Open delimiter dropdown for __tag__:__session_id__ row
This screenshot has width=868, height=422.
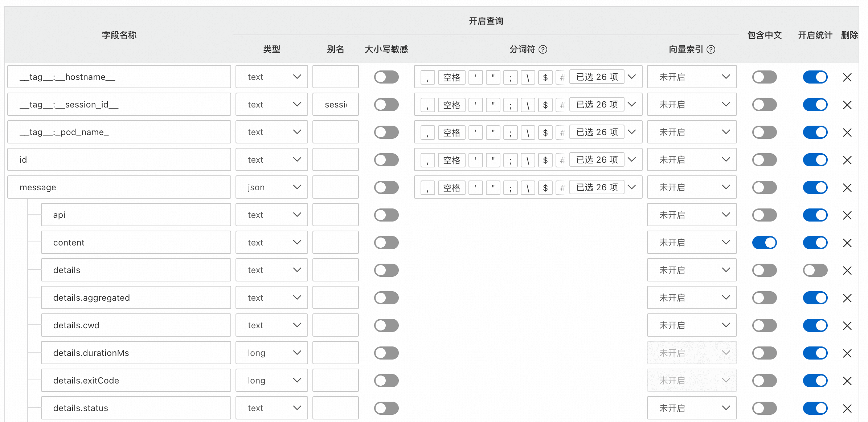point(632,105)
